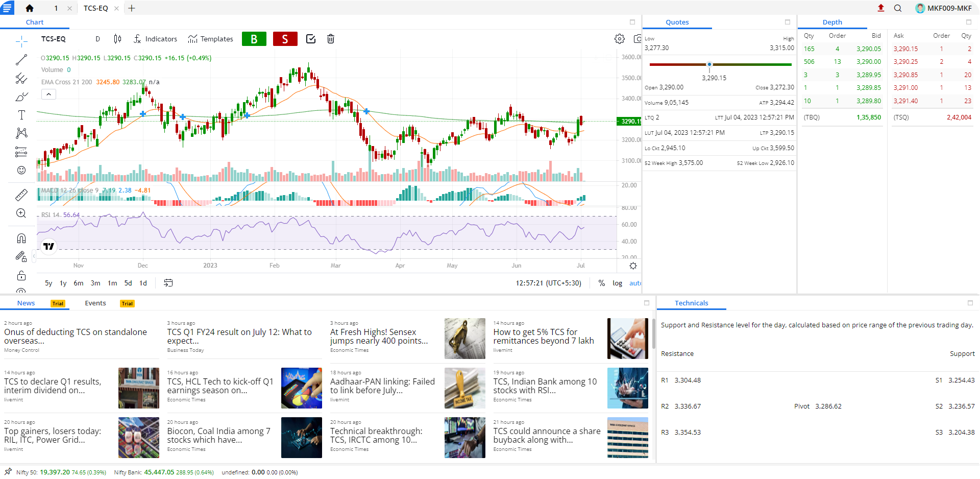Click the 3,290.05 bid price in Depth
The width and height of the screenshot is (980, 479).
[869, 49]
